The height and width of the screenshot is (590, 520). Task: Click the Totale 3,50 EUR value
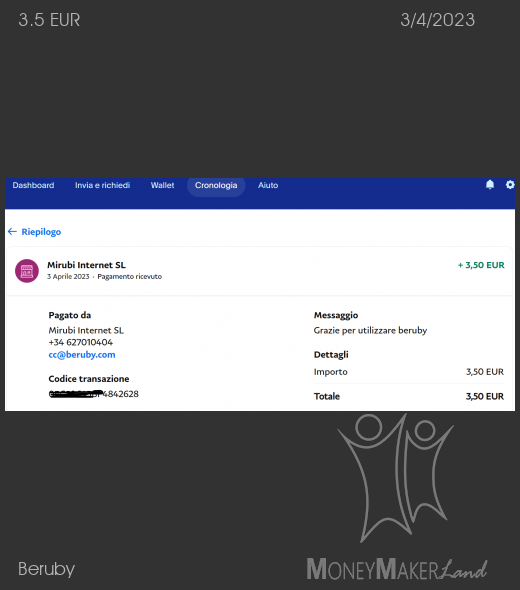pos(485,396)
